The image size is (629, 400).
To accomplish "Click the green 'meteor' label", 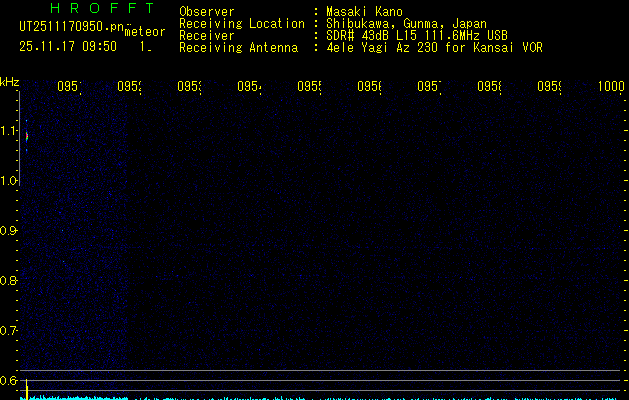I will [x=145, y=32].
